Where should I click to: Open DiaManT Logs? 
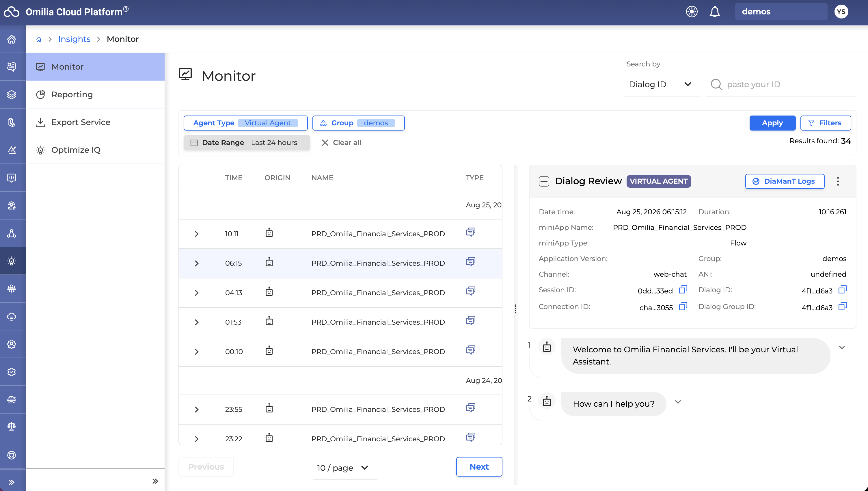[x=784, y=181]
